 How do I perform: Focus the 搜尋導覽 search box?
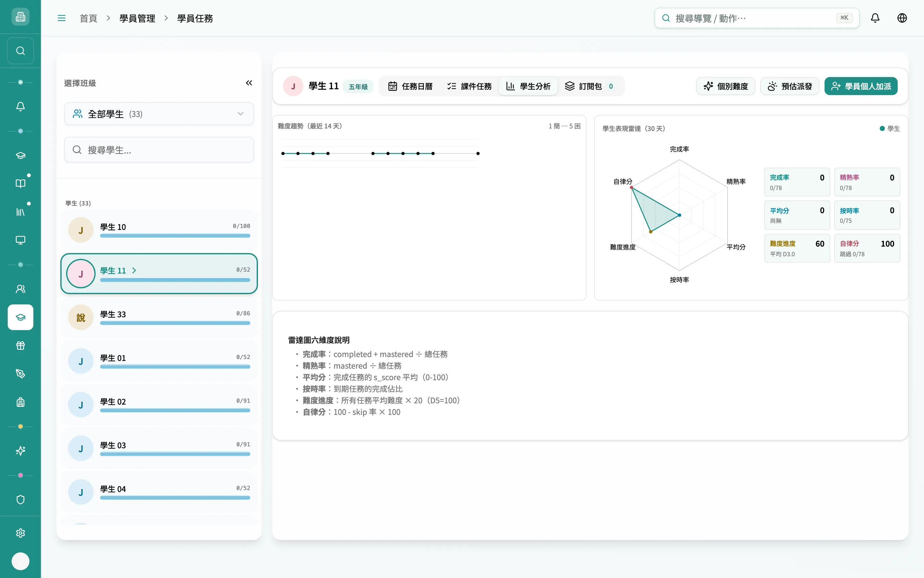(757, 18)
